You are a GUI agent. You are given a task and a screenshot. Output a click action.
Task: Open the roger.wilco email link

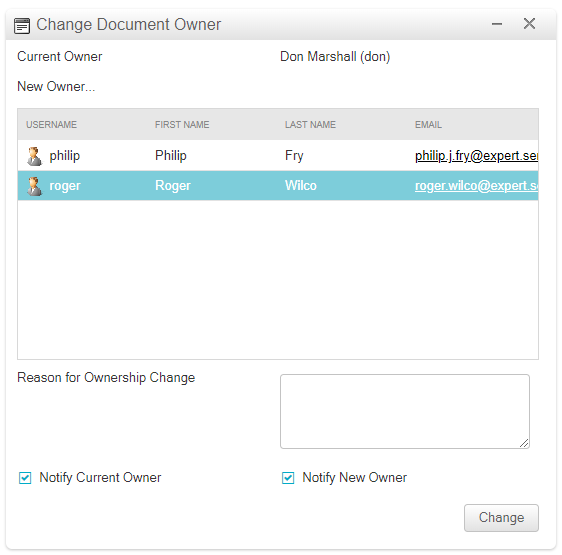click(476, 186)
